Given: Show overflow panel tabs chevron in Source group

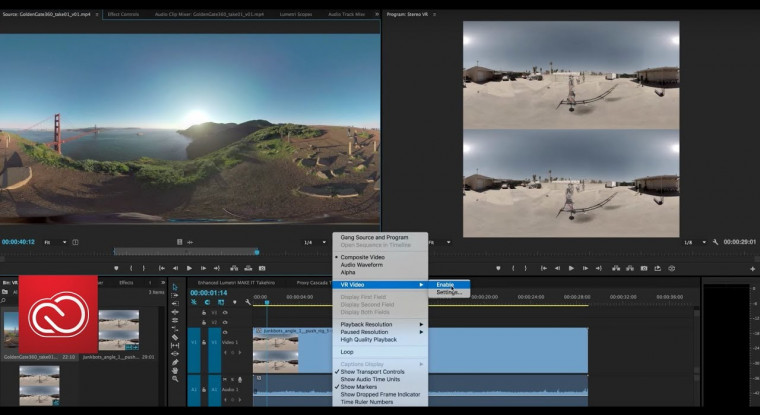Looking at the screenshot, I should 377,14.
